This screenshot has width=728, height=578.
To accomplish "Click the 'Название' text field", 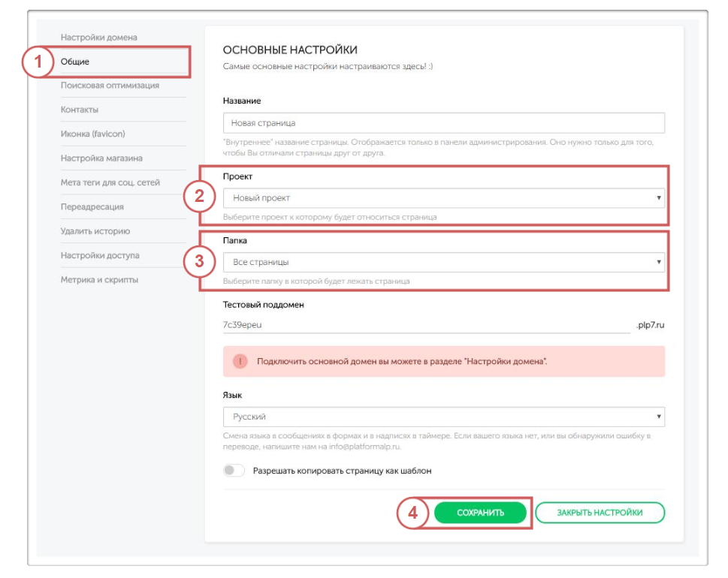I will click(x=443, y=122).
